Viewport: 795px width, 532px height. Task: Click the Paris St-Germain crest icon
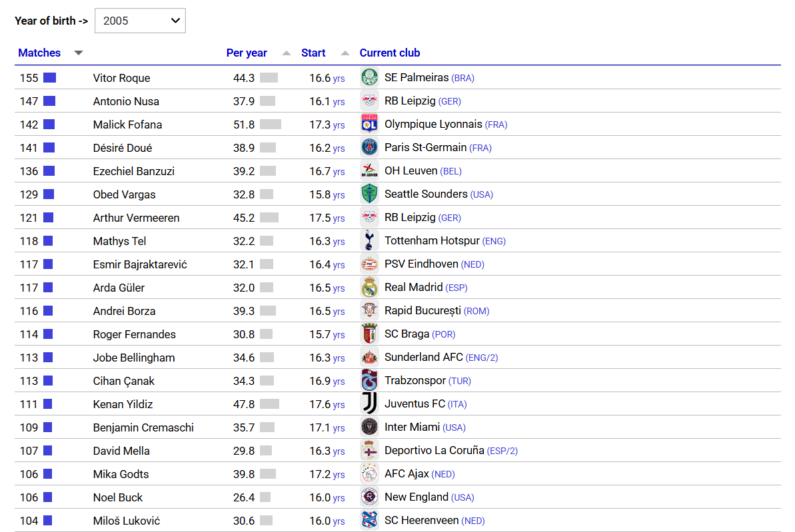tap(369, 147)
